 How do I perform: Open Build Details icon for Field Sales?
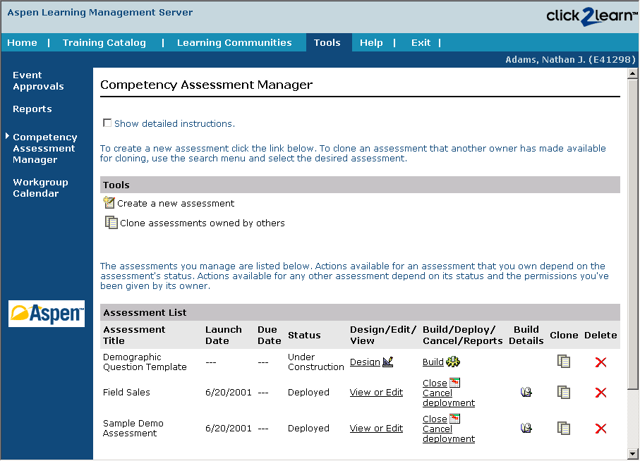526,392
